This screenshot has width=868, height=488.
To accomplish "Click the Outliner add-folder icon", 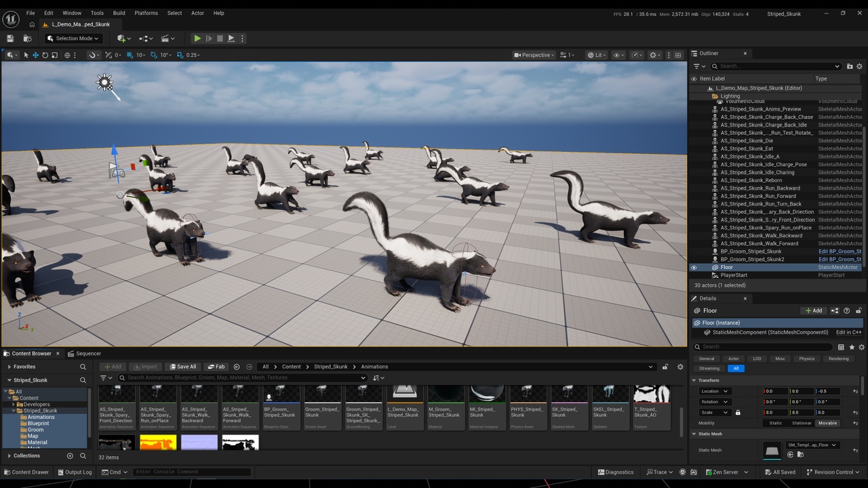I will click(850, 66).
